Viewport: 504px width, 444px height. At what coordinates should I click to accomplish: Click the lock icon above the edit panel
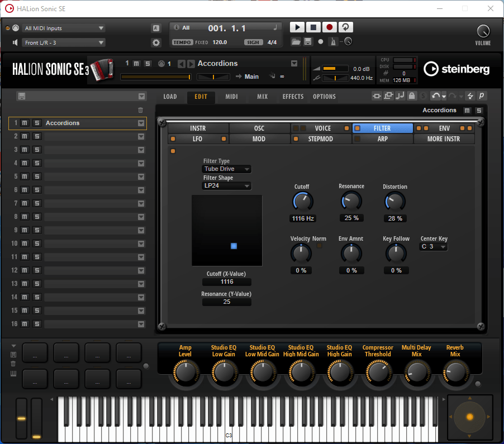[x=411, y=96]
